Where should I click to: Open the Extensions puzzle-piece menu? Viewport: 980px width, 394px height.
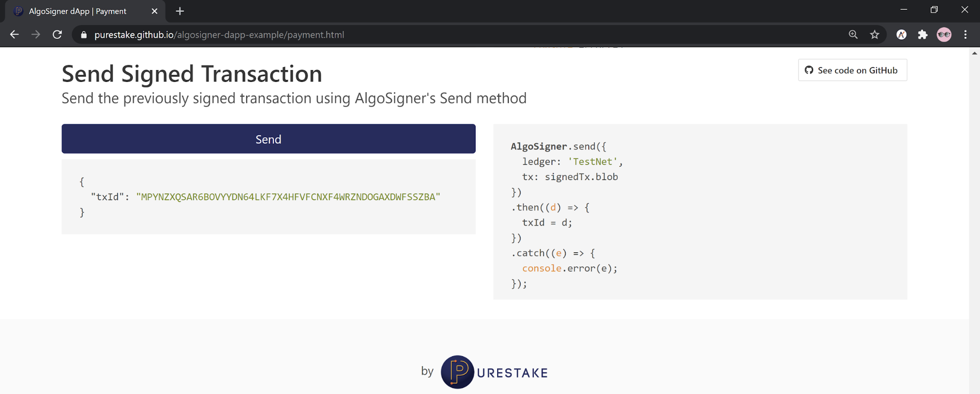[x=923, y=34]
